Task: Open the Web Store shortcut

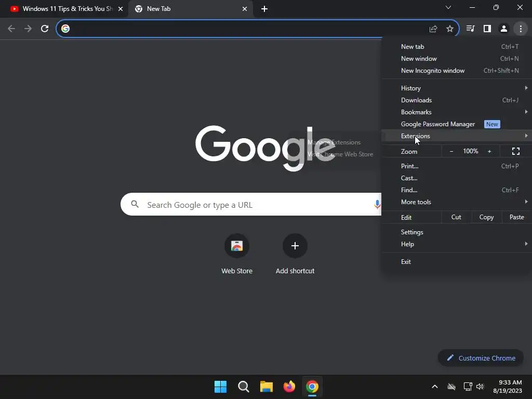Action: click(237, 254)
